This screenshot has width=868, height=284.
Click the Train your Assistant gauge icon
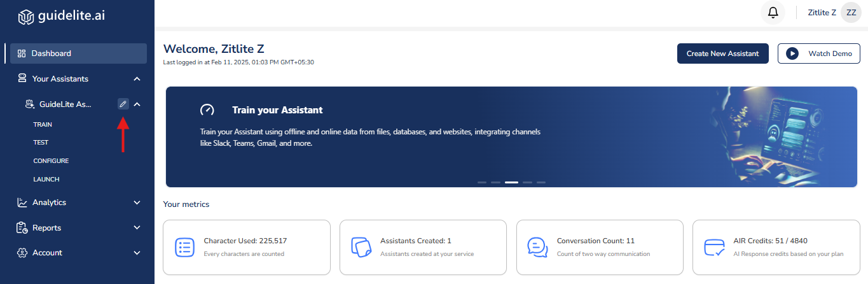tap(207, 110)
